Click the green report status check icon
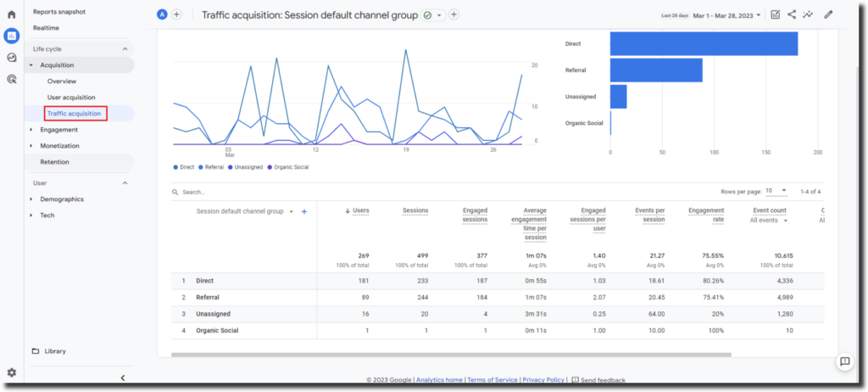This screenshot has height=392, width=868. coord(427,15)
